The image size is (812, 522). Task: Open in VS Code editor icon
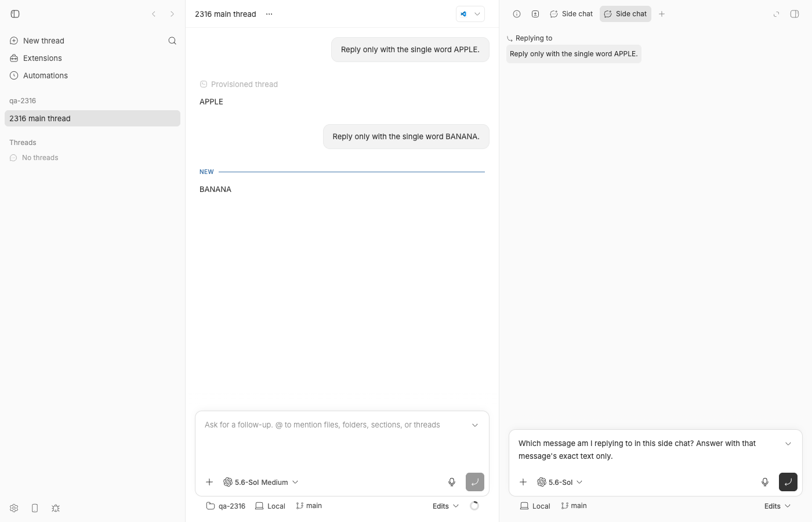pyautogui.click(x=463, y=14)
